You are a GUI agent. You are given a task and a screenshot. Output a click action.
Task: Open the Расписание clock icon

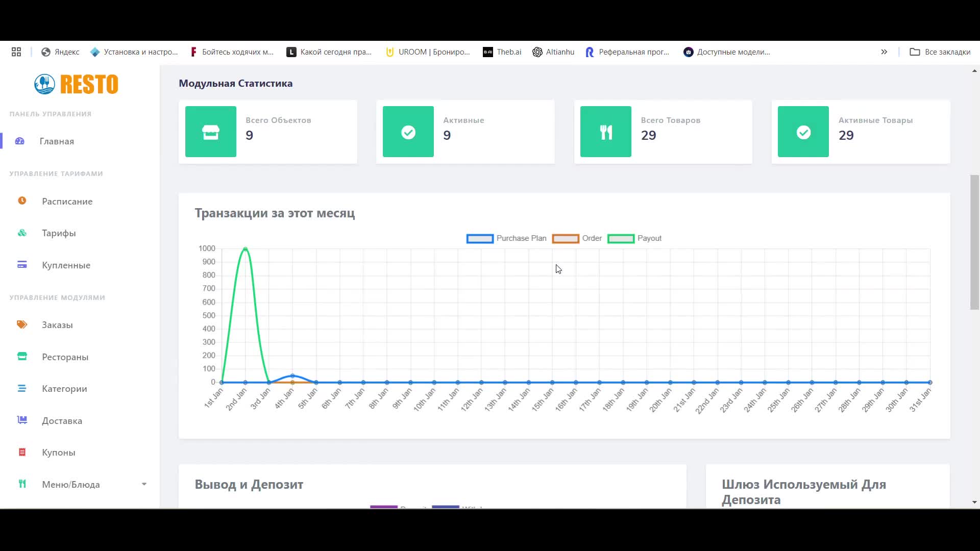(22, 201)
